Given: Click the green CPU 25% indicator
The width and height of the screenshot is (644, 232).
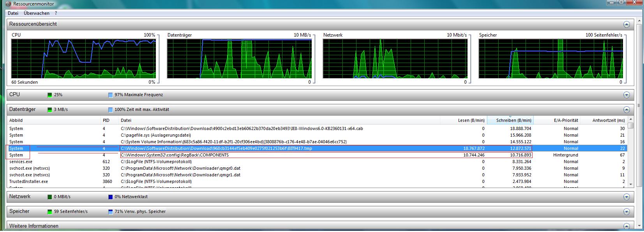Looking at the screenshot, I should click(49, 95).
